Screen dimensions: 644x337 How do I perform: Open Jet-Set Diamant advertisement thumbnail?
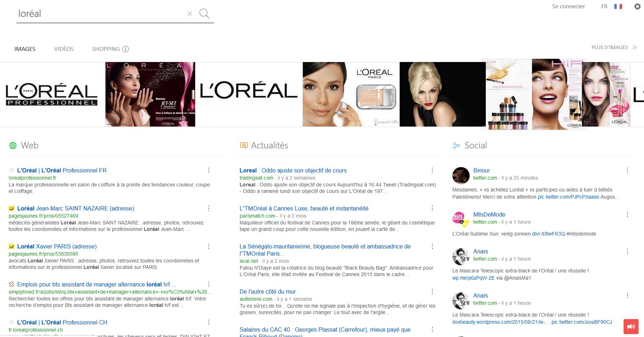click(150, 94)
